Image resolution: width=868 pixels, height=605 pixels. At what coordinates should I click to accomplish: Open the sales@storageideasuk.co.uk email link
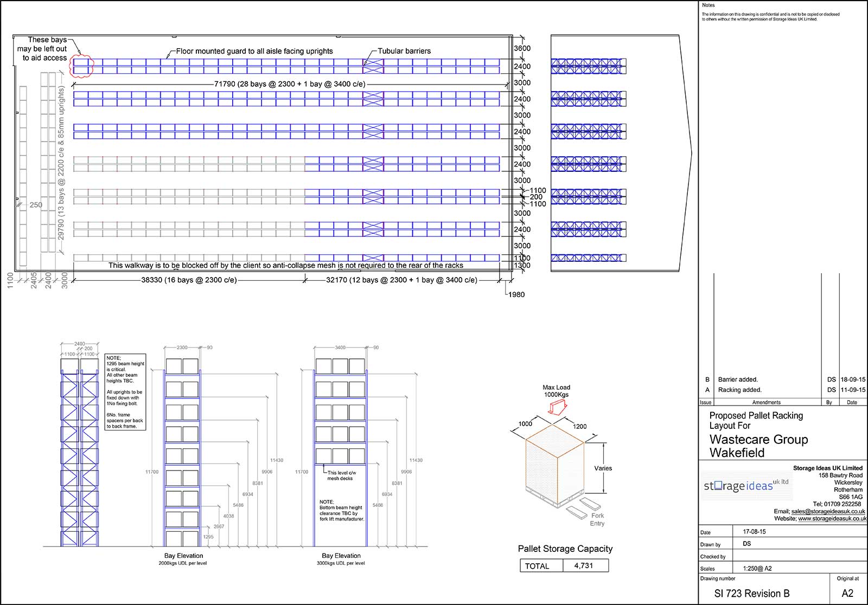pyautogui.click(x=828, y=511)
